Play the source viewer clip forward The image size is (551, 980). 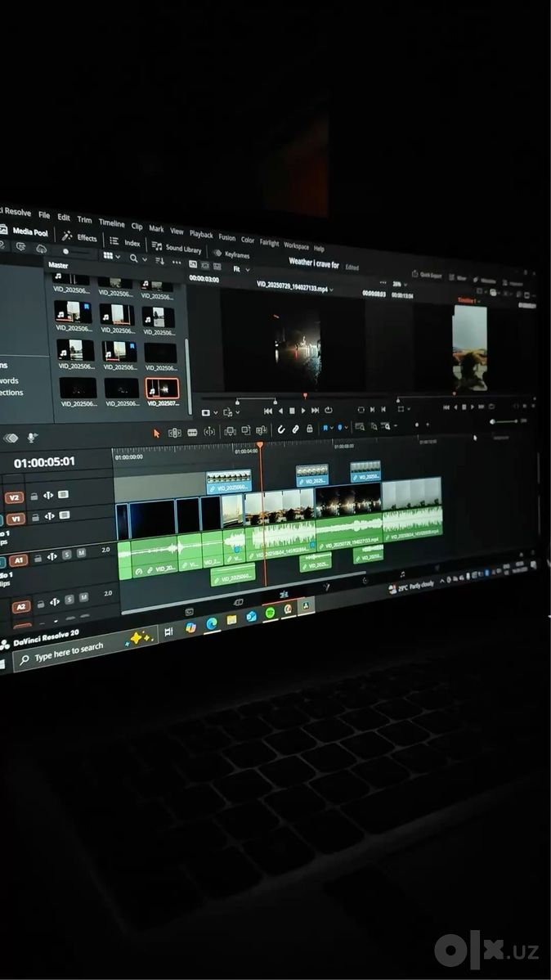(303, 411)
